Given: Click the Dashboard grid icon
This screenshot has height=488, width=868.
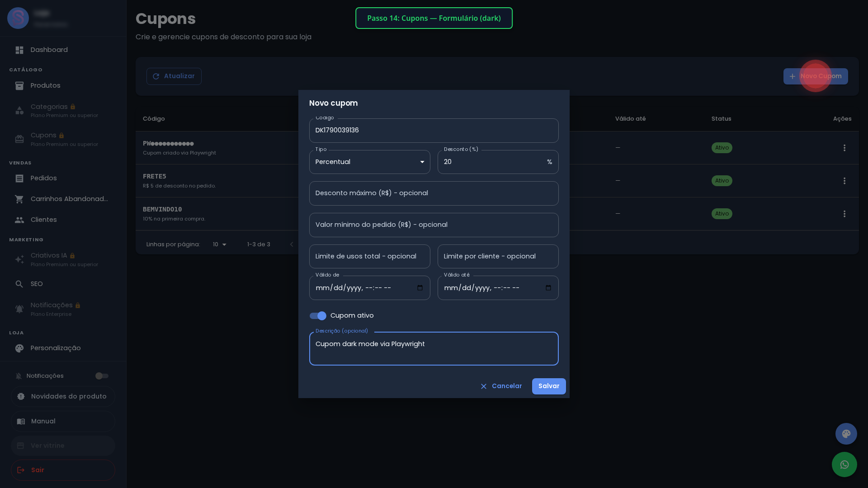Looking at the screenshot, I should pos(19,50).
